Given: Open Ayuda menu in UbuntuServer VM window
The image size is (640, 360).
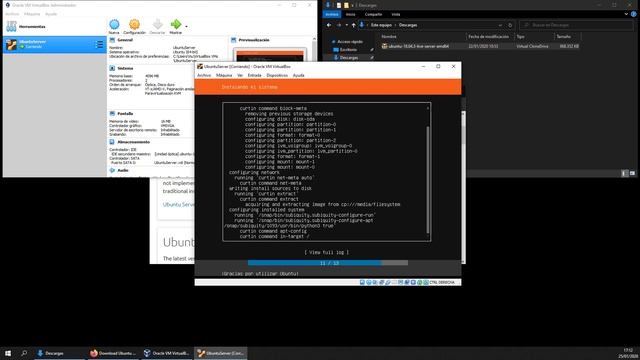Looking at the screenshot, I should pos(298,75).
